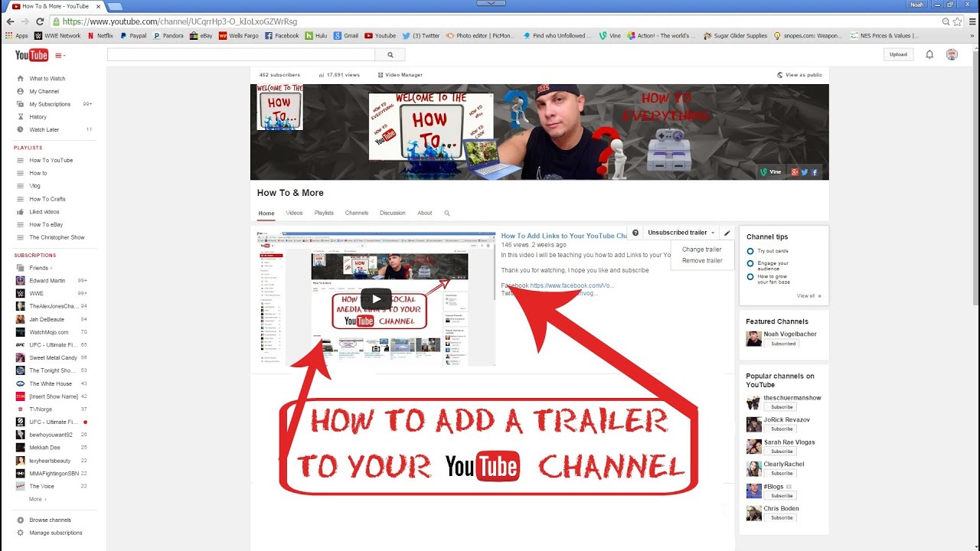The height and width of the screenshot is (551, 980).
Task: Reload the page with the refresh button
Action: point(41,21)
